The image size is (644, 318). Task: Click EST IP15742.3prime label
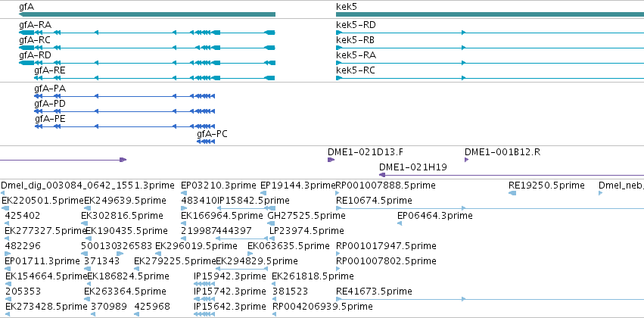pos(229,291)
